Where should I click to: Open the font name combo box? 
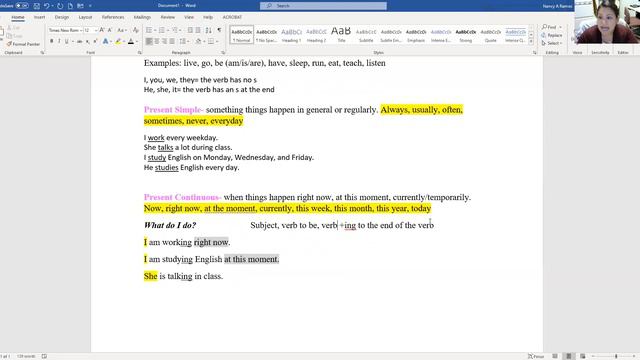pyautogui.click(x=65, y=30)
